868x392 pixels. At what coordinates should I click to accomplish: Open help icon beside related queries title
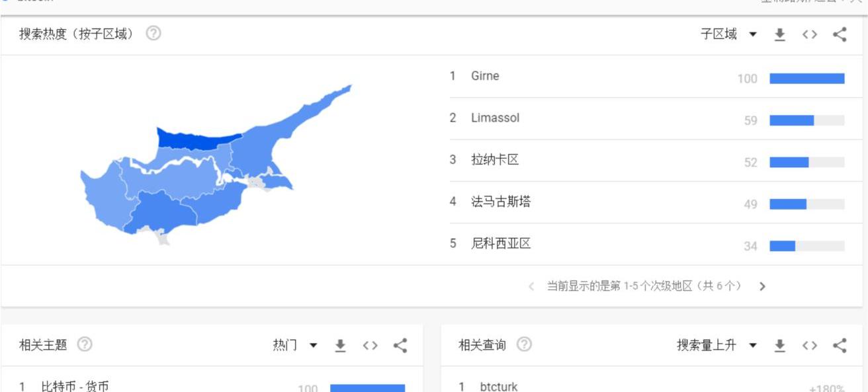coord(524,344)
